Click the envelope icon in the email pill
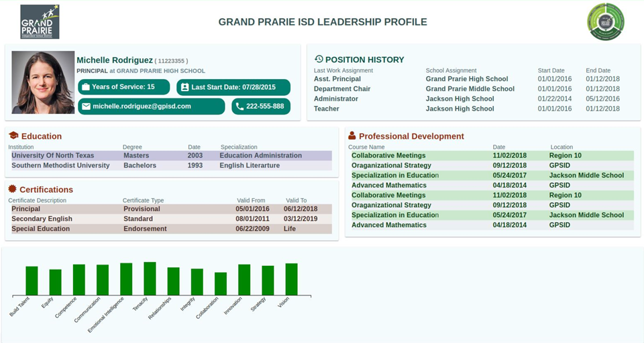 coord(86,107)
